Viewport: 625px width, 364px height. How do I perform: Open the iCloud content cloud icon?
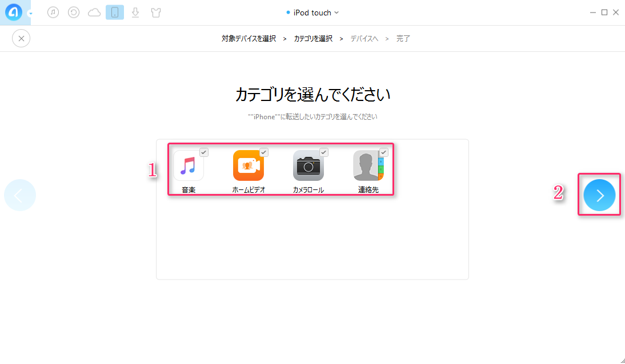click(x=94, y=13)
